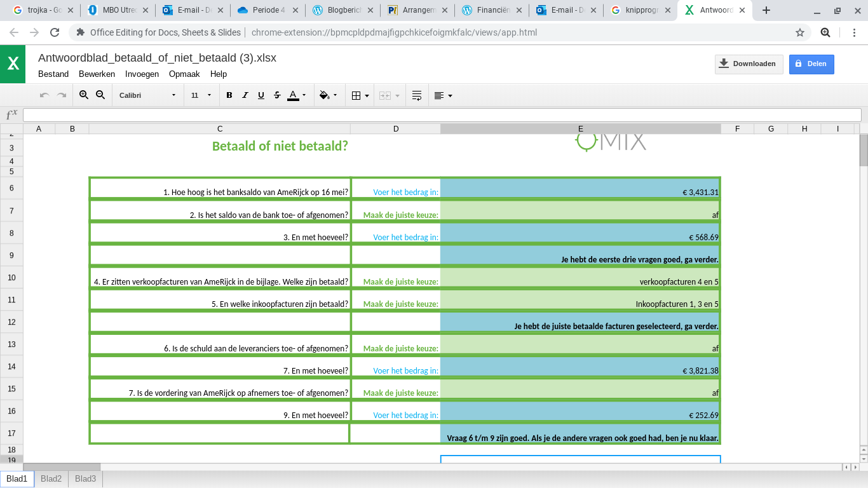Reload the page in Chrome

(55, 32)
